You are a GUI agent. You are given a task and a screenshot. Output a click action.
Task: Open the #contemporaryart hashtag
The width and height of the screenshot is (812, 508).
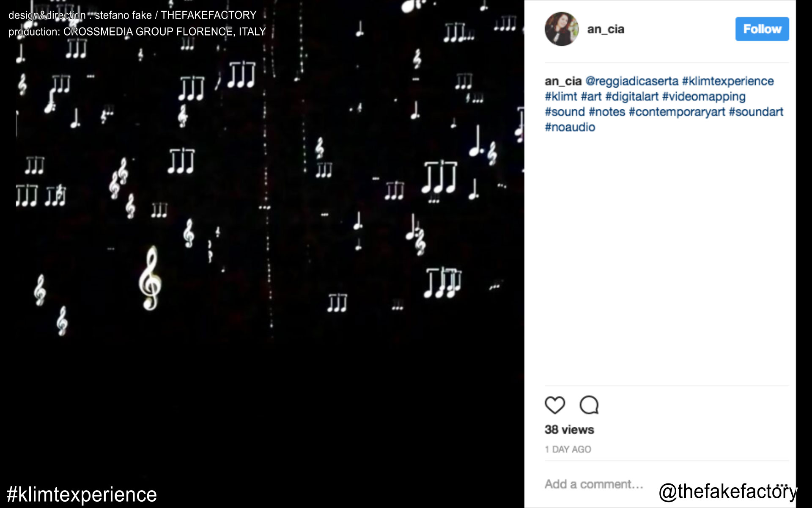click(677, 112)
